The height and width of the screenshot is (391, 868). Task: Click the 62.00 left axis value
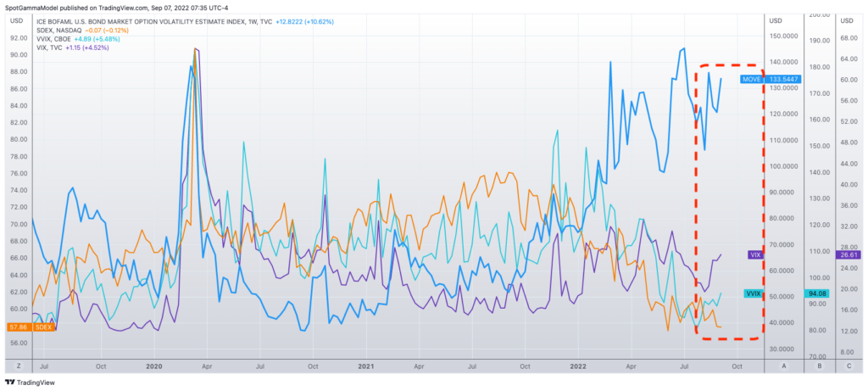click(19, 292)
